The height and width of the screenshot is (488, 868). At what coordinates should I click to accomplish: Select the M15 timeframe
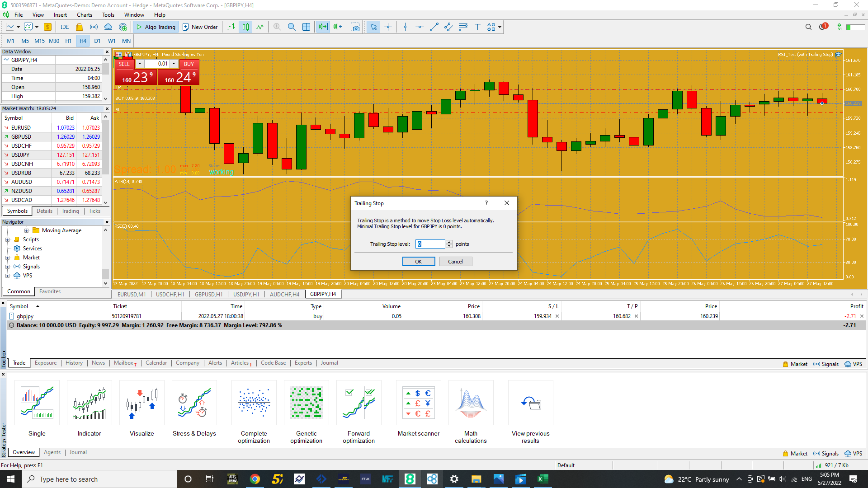[x=39, y=41]
